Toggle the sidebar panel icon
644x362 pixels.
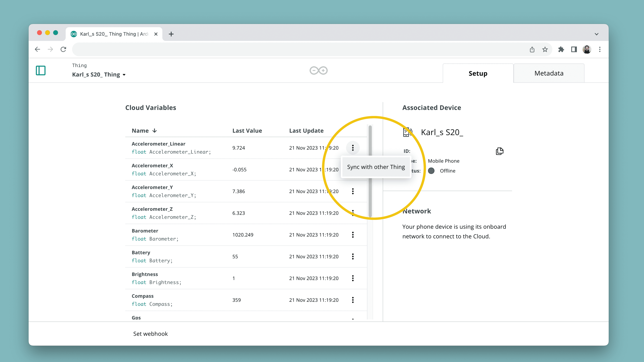[x=40, y=71]
